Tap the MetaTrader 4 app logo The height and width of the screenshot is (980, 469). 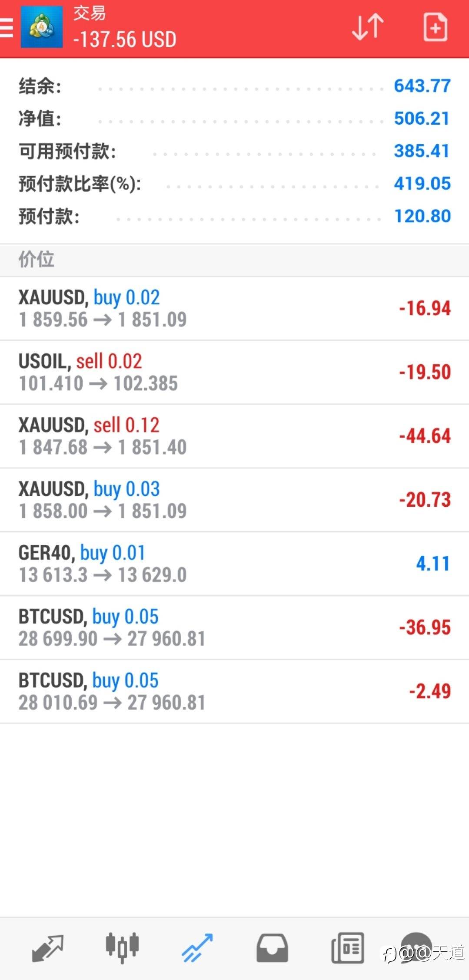[x=42, y=28]
